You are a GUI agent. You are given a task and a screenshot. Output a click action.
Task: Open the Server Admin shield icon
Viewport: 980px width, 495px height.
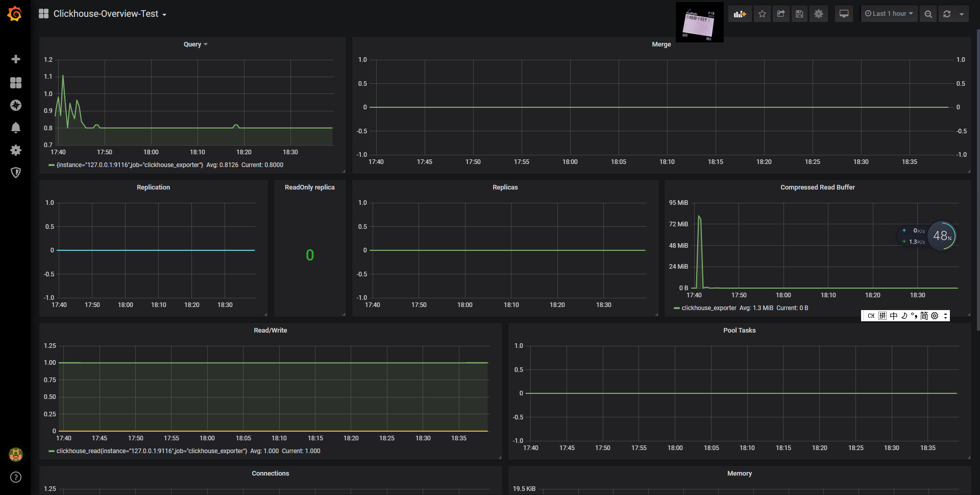coord(16,173)
